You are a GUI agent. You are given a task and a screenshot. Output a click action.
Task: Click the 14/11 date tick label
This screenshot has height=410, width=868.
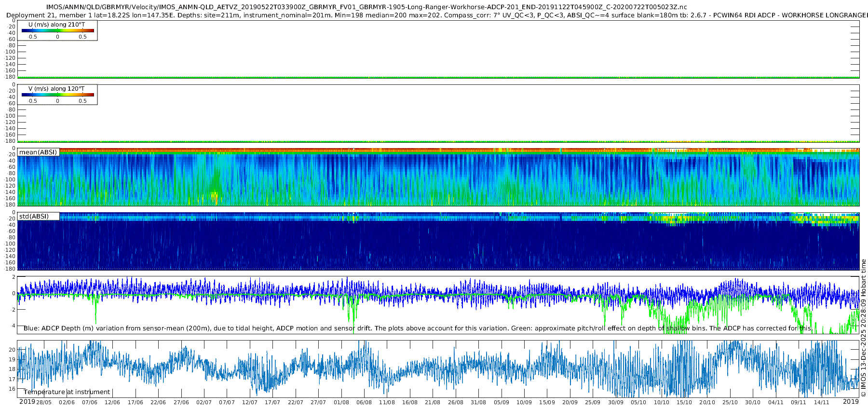click(821, 403)
